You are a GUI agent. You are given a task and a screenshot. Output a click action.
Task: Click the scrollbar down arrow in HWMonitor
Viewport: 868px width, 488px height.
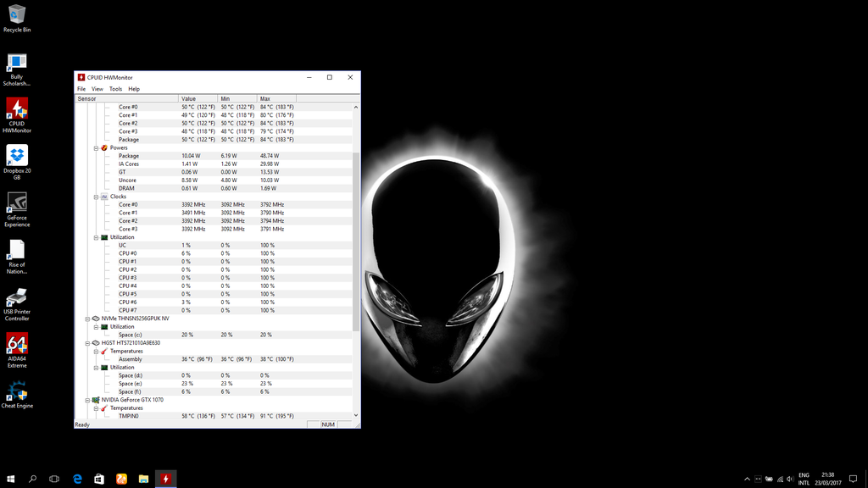click(356, 415)
